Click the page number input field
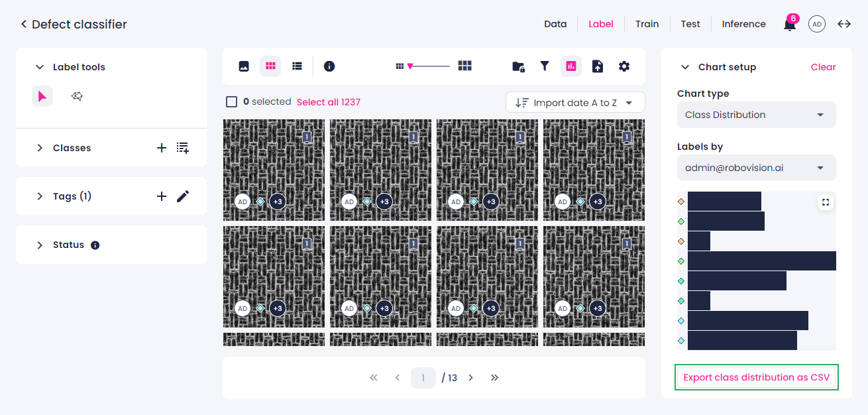 click(423, 378)
